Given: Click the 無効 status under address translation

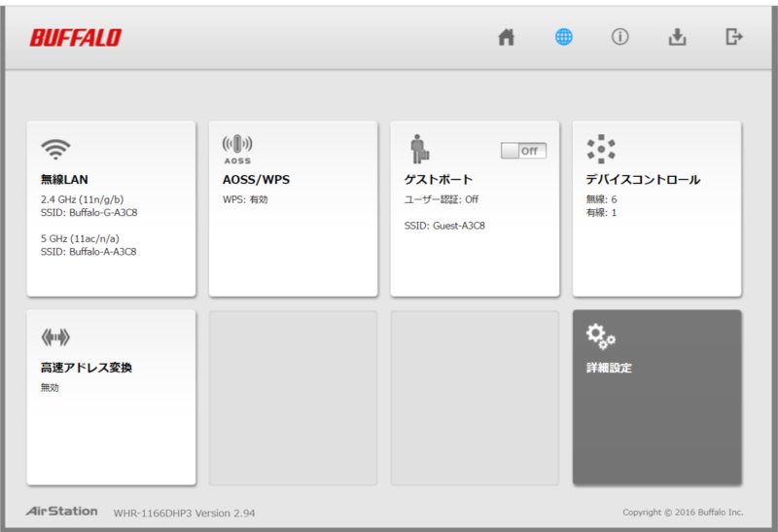Looking at the screenshot, I should point(50,388).
